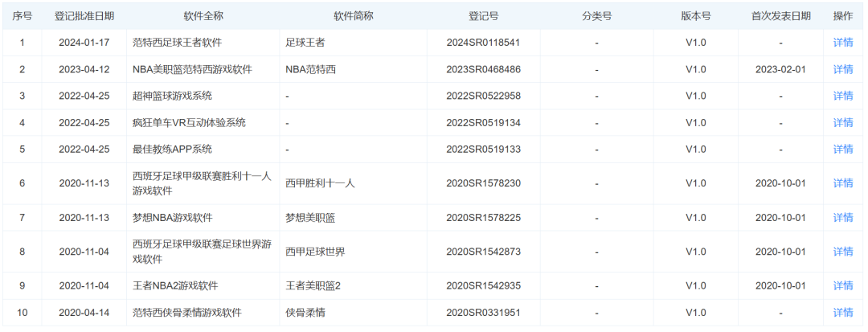Click the 软件全称 column header
This screenshot has height=332, width=868.
203,16
